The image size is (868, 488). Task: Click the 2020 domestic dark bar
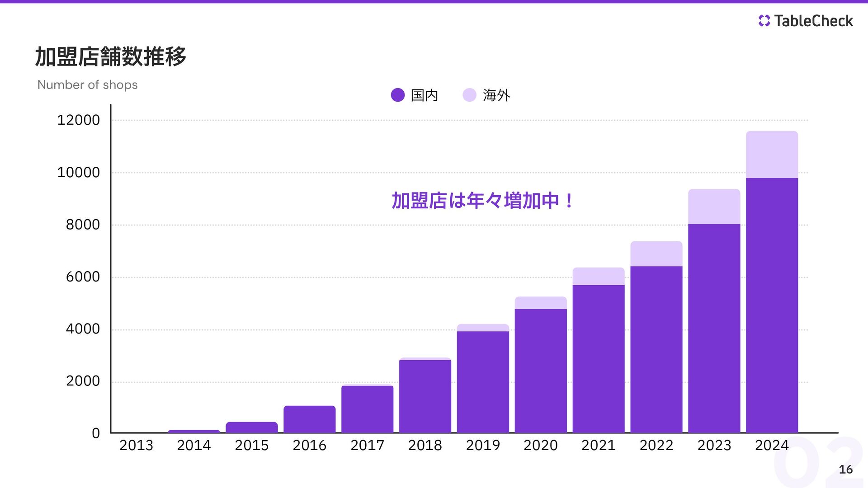coord(540,371)
